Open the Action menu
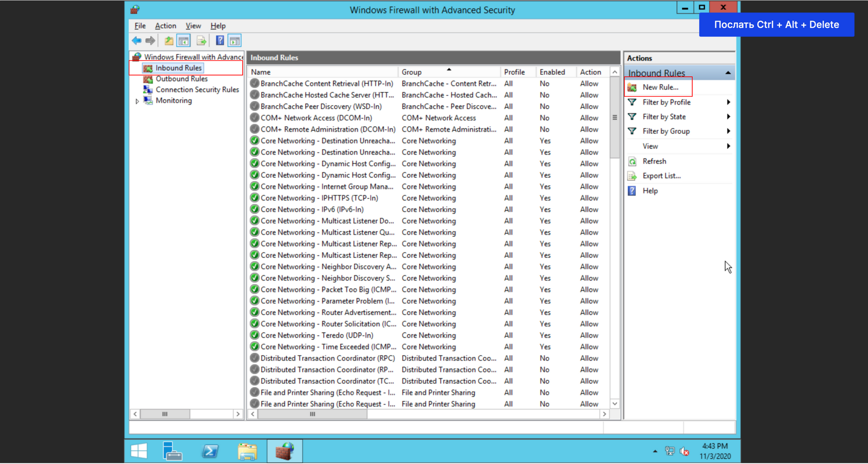Image resolution: width=868 pixels, height=464 pixels. coord(165,26)
